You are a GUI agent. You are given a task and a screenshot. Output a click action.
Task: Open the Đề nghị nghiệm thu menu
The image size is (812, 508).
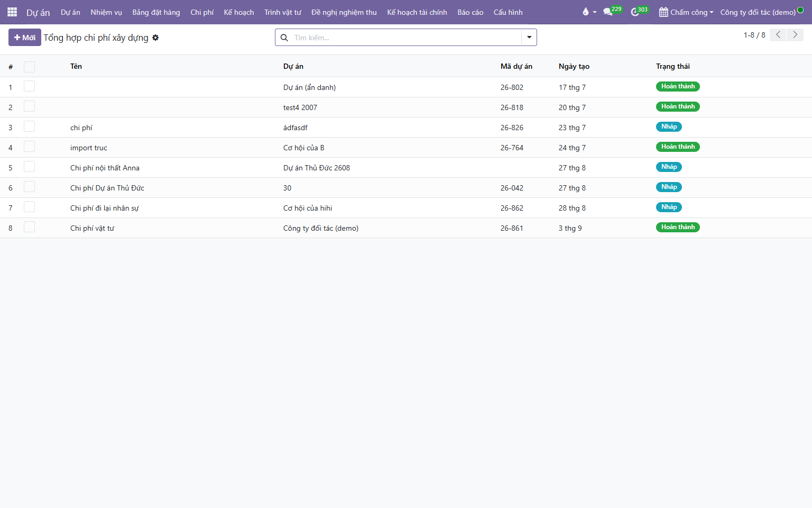[344, 12]
